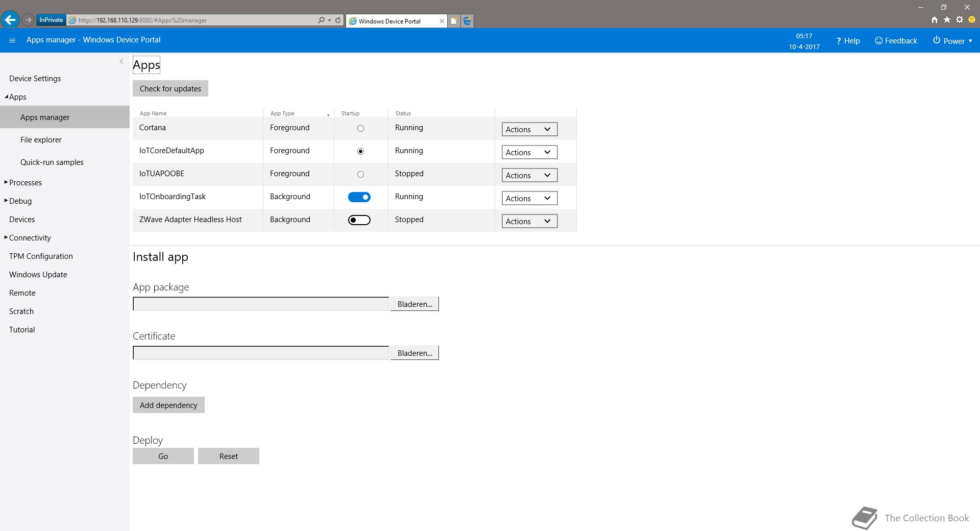Open TPM Configuration page

tap(41, 256)
